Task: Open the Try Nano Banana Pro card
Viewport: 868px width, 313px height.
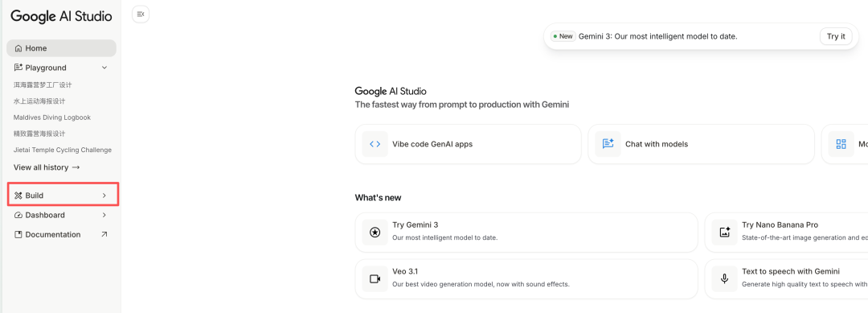Action: [787, 232]
